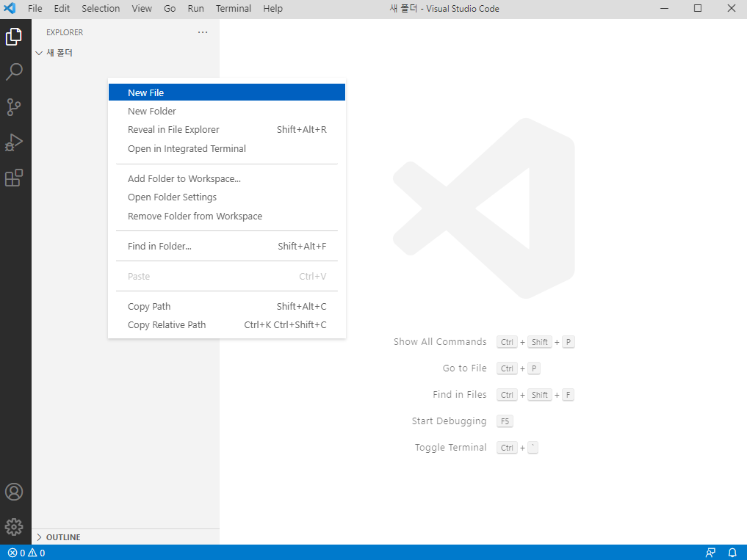Open Explorer's more actions ellipsis

coord(203,32)
